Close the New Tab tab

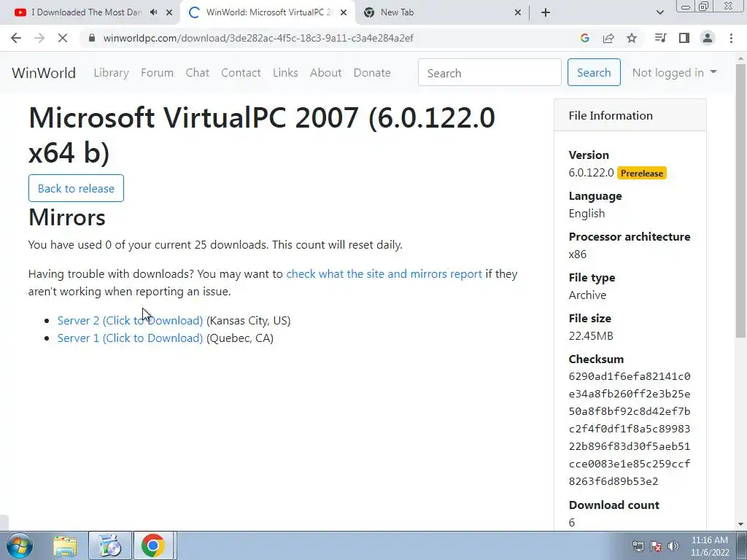[x=518, y=12]
